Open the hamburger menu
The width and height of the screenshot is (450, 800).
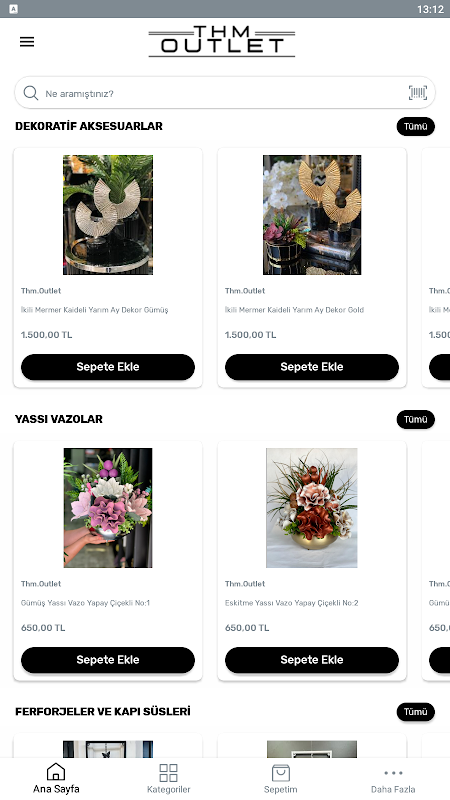pos(27,42)
